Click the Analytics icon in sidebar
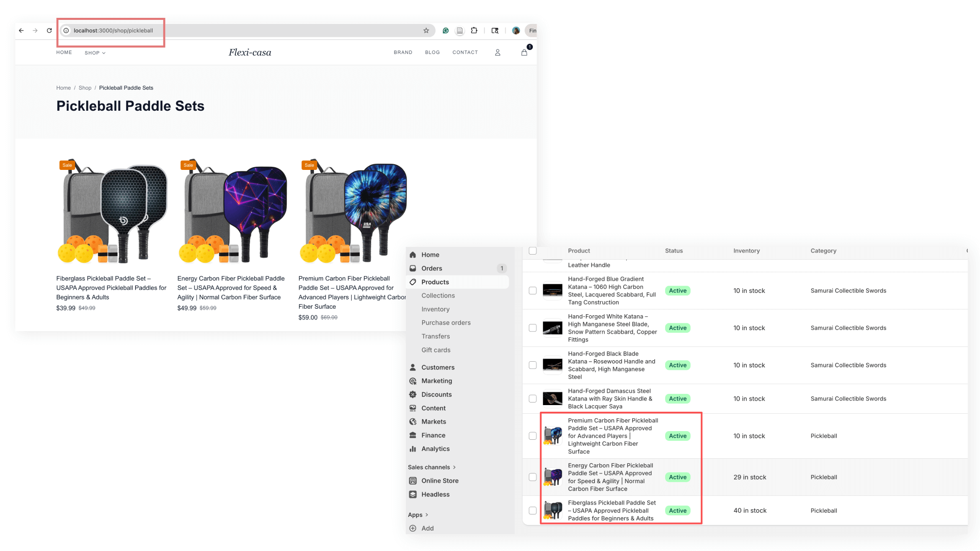 coord(413,448)
